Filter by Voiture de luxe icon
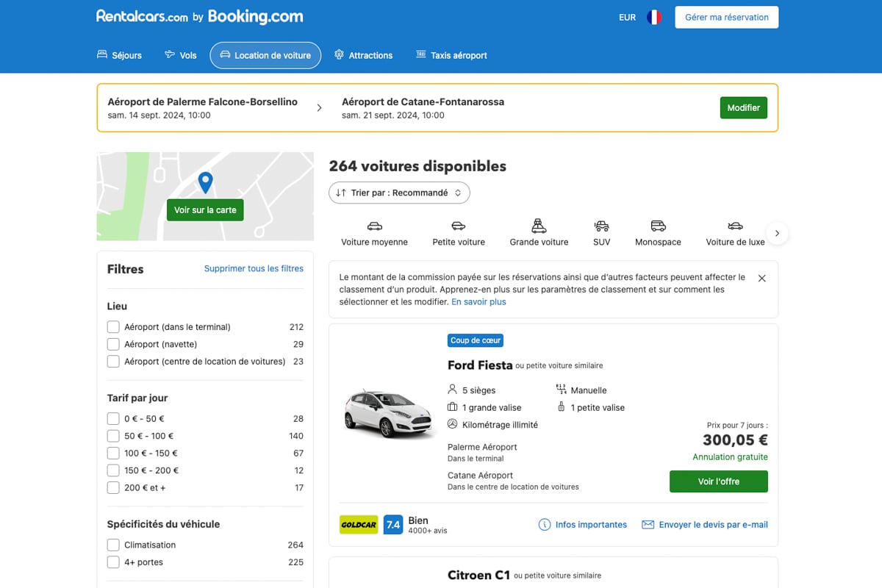Viewport: 882px width, 588px height. coord(735,226)
